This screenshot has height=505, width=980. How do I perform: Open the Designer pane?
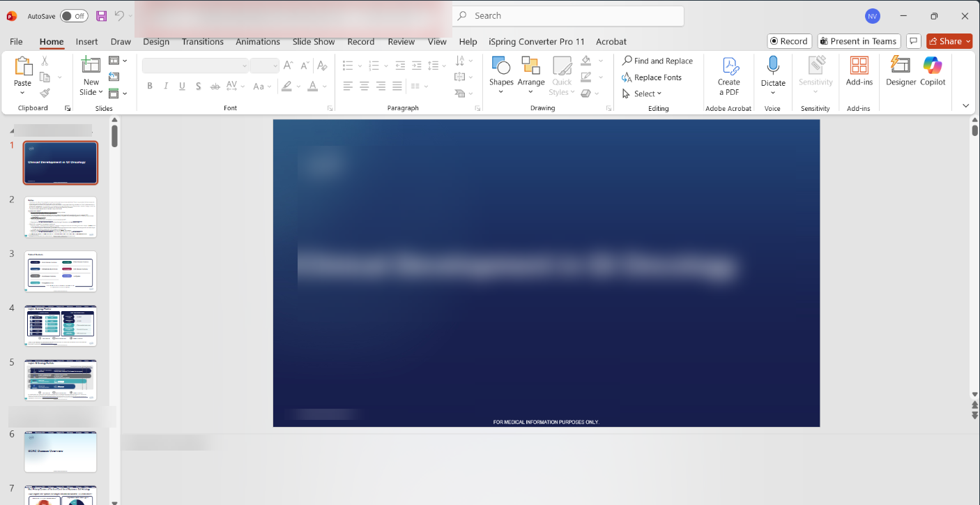click(x=901, y=71)
